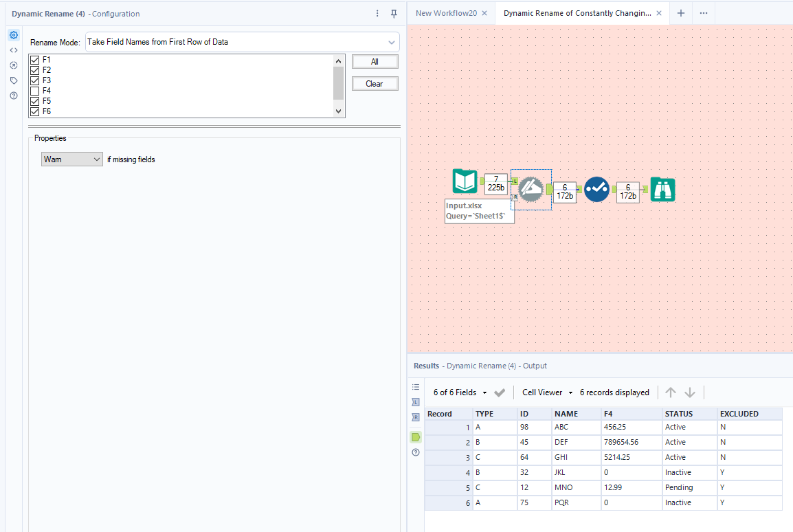
Task: Select the Dynamic Rename tool node
Action: tap(530, 189)
